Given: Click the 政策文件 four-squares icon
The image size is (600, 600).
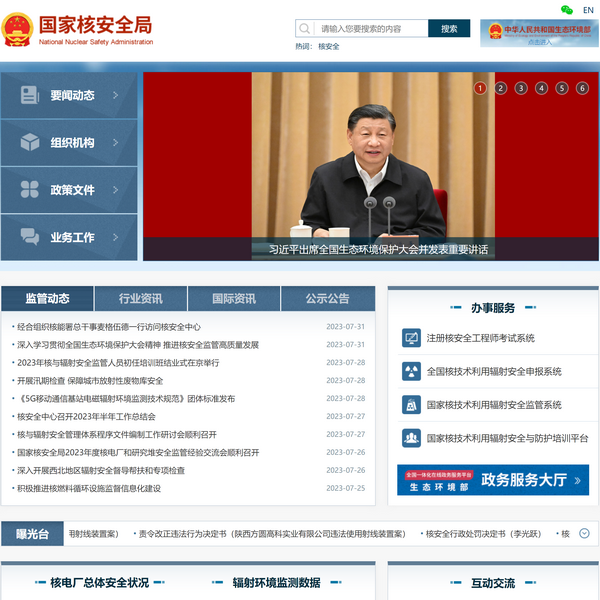Looking at the screenshot, I should [30, 189].
